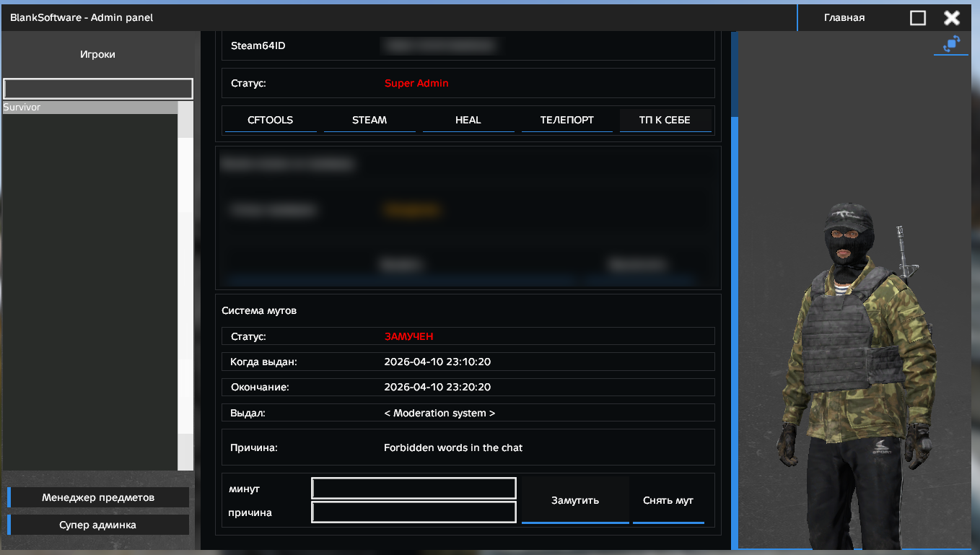The height and width of the screenshot is (555, 980).
Task: Remove the mute with Снять мут
Action: (x=668, y=500)
